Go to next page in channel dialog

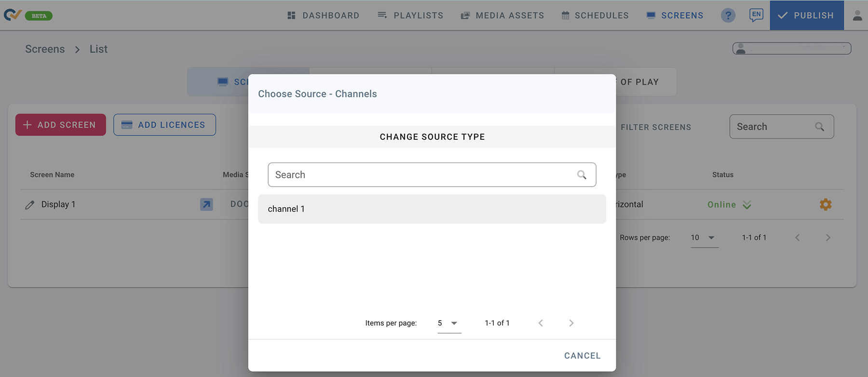click(571, 323)
